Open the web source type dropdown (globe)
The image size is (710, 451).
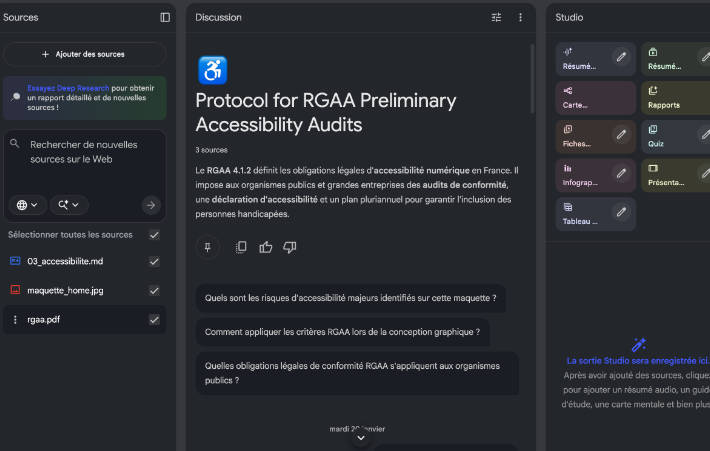(x=27, y=205)
